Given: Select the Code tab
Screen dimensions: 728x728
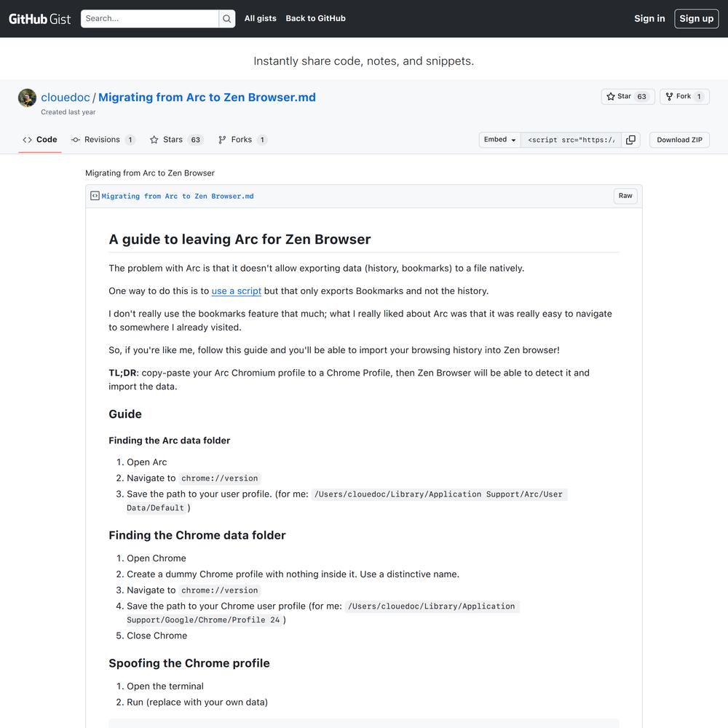Looking at the screenshot, I should [x=40, y=140].
